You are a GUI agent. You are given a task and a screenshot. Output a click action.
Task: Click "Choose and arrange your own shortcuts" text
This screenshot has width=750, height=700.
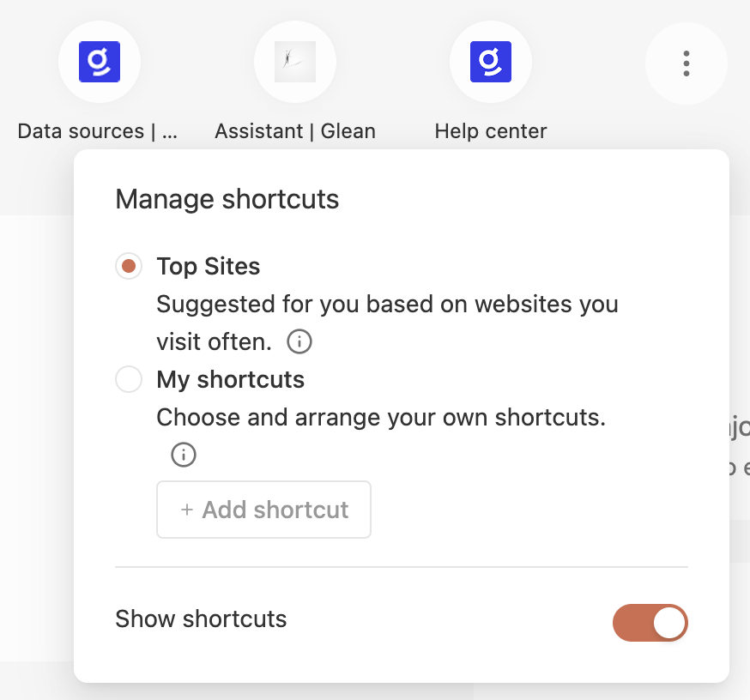(381, 418)
